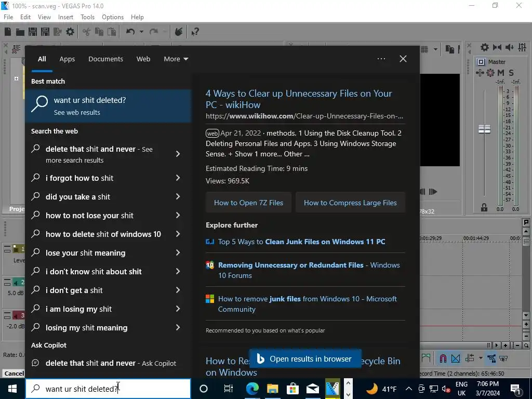Viewport: 532px width, 399px height.
Task: Toggle Mute M button on Master bus
Action: tap(501, 73)
